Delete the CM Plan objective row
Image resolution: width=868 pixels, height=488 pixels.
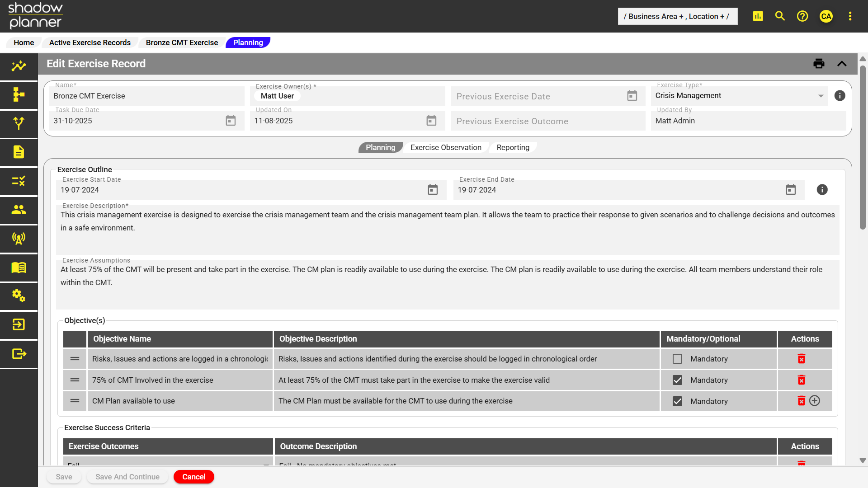(802, 401)
